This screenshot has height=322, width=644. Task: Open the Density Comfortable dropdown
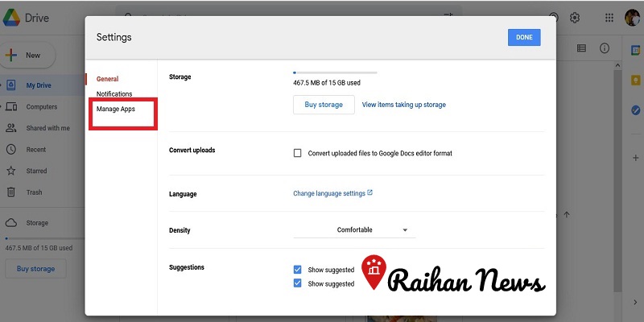[354, 230]
